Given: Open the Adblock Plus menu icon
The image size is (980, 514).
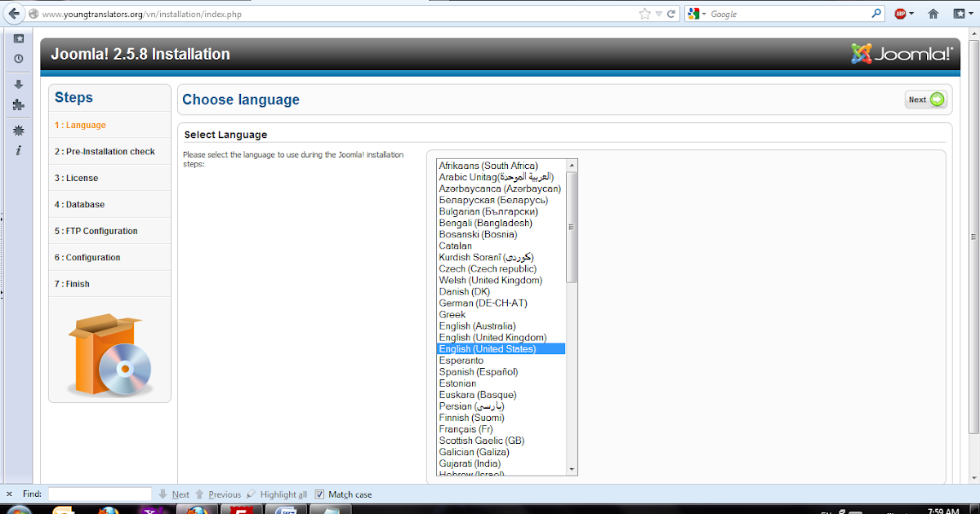Looking at the screenshot, I should 904,14.
